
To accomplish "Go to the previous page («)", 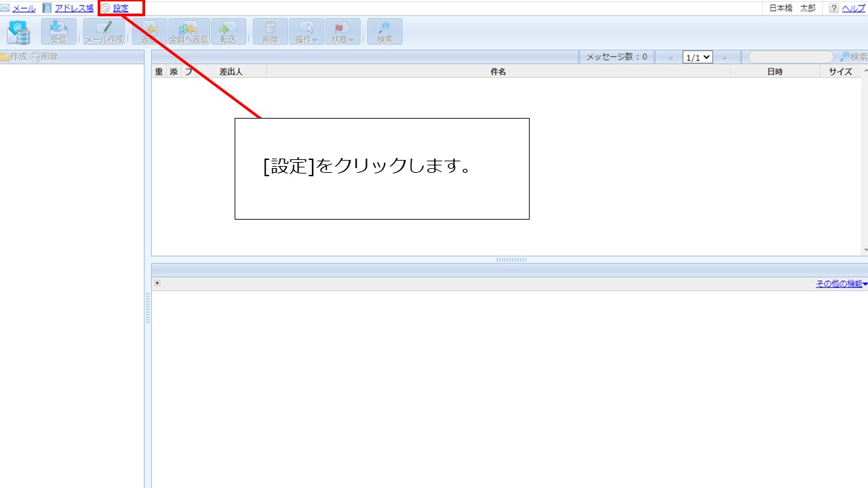I will click(671, 58).
